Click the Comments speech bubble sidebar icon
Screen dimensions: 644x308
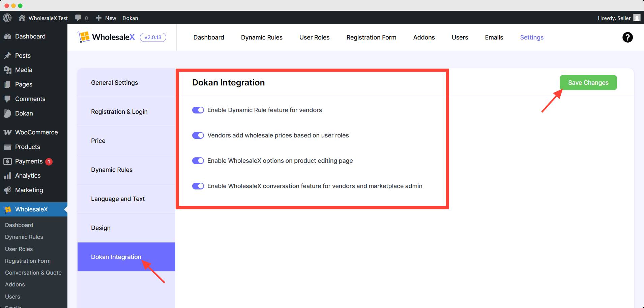coord(7,99)
